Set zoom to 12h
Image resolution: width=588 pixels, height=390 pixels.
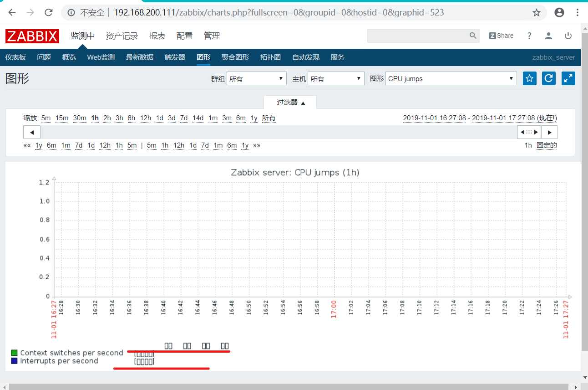pos(146,118)
